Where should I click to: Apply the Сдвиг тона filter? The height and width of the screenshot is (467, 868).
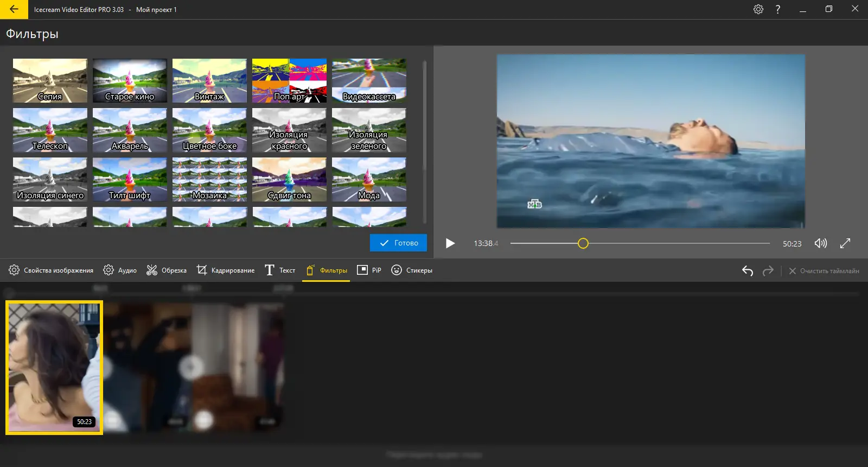[x=289, y=179]
